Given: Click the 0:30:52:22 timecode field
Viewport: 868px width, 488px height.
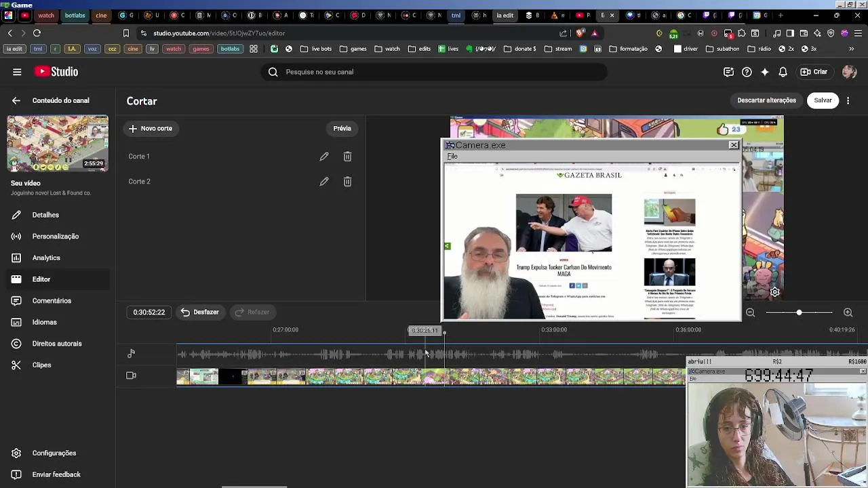Looking at the screenshot, I should tap(149, 312).
